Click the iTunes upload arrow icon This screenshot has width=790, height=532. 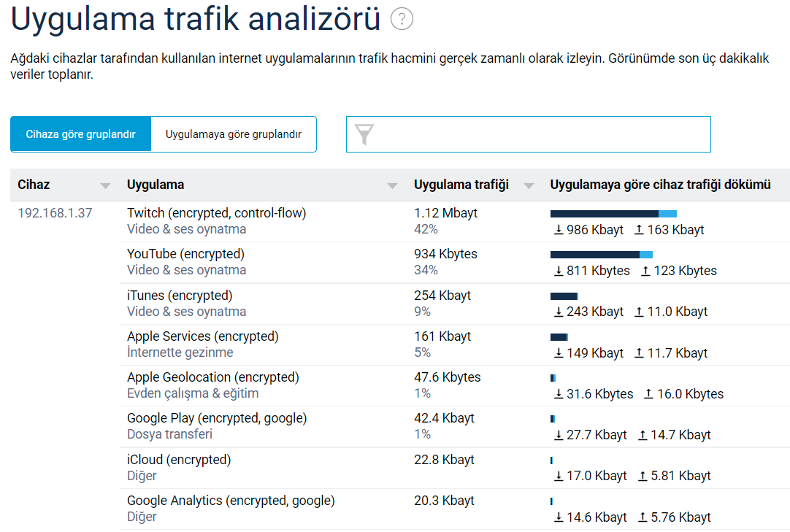(639, 312)
